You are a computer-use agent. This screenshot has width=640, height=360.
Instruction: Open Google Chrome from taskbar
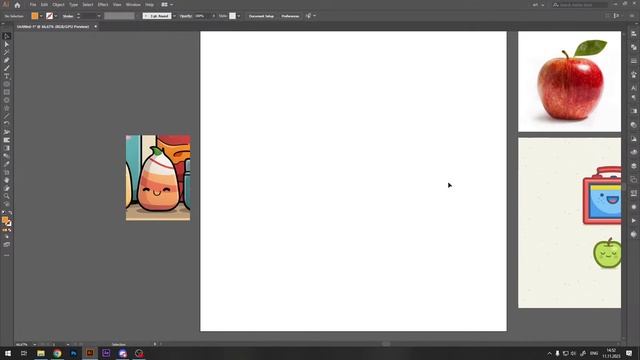tap(57, 353)
